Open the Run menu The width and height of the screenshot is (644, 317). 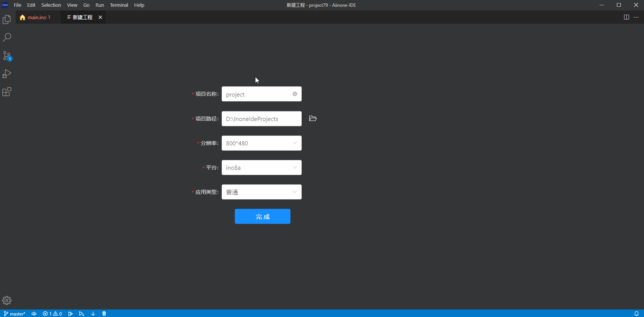[100, 5]
